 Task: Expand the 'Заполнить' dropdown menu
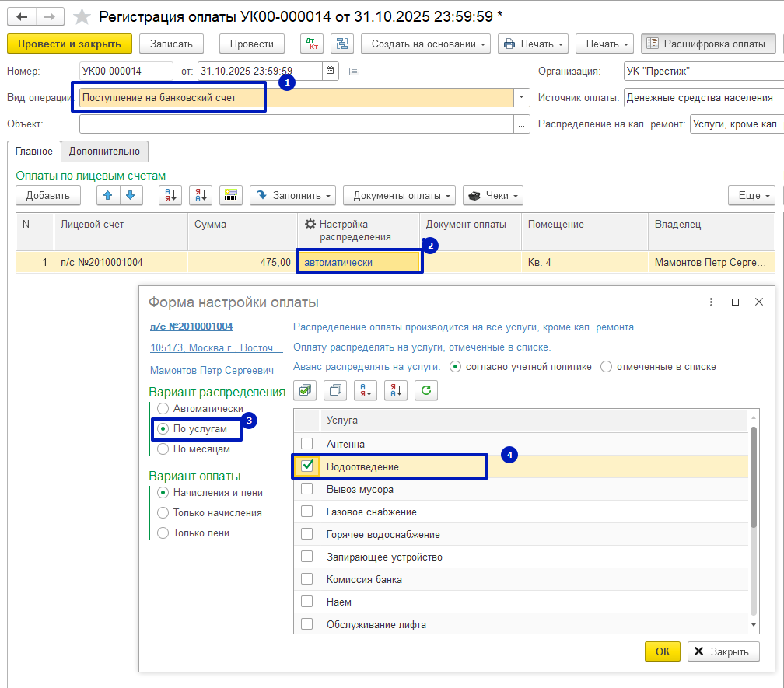[x=292, y=196]
